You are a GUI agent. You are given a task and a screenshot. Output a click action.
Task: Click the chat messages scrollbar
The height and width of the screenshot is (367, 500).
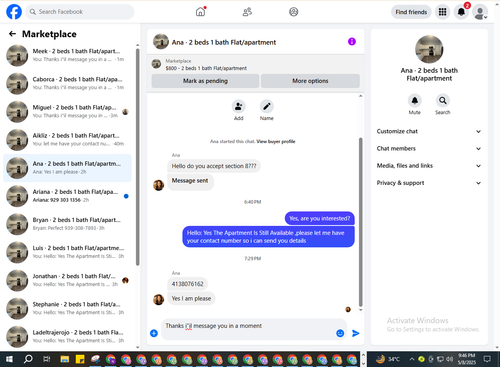[360, 222]
